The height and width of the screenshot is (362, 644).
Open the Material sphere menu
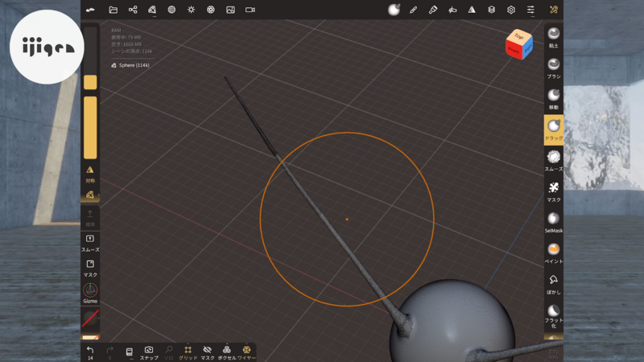pos(171,10)
